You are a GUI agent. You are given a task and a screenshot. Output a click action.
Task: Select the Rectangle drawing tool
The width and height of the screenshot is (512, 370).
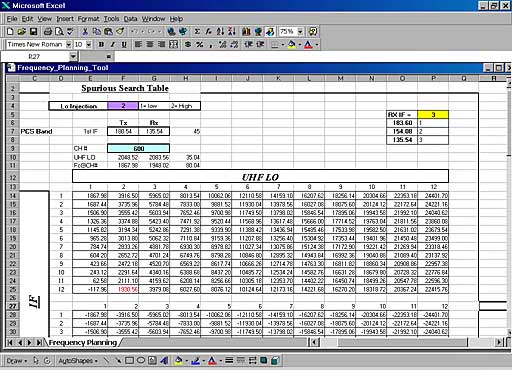click(x=129, y=360)
